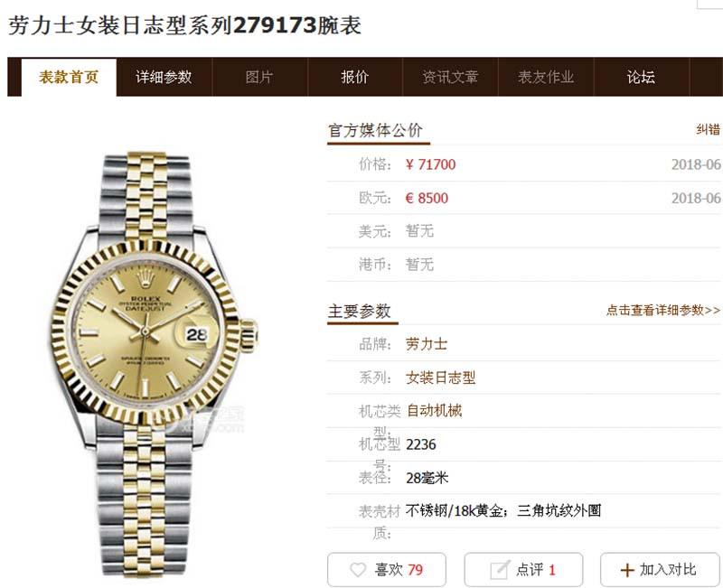723x588 pixels.
Task: Click the plus icon for 加入对比
Action: (627, 570)
